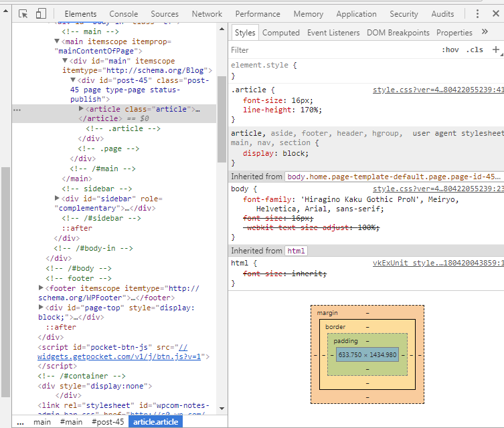The image size is (504, 428).
Task: Switch to Properties sub-tab
Action: pos(454,32)
